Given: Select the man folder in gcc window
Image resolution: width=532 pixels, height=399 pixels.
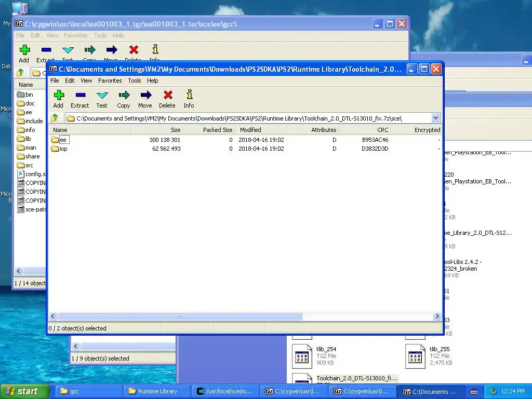Looking at the screenshot, I should tap(26, 148).
